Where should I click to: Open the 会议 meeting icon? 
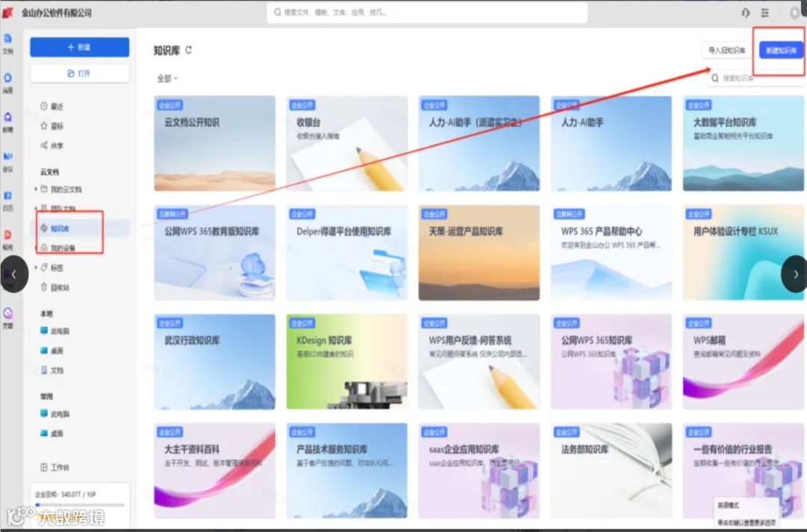pyautogui.click(x=7, y=161)
